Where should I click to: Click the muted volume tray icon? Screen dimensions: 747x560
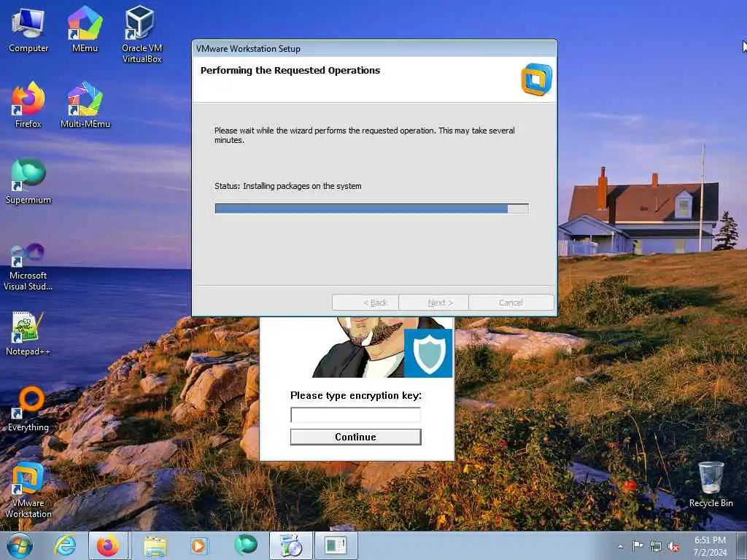pyautogui.click(x=673, y=546)
